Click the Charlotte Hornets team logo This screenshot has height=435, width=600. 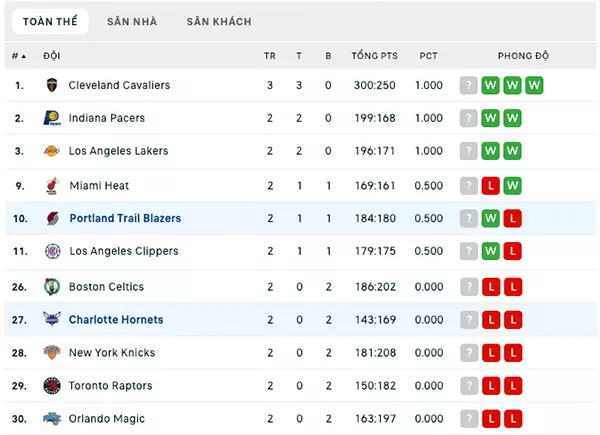point(52,319)
